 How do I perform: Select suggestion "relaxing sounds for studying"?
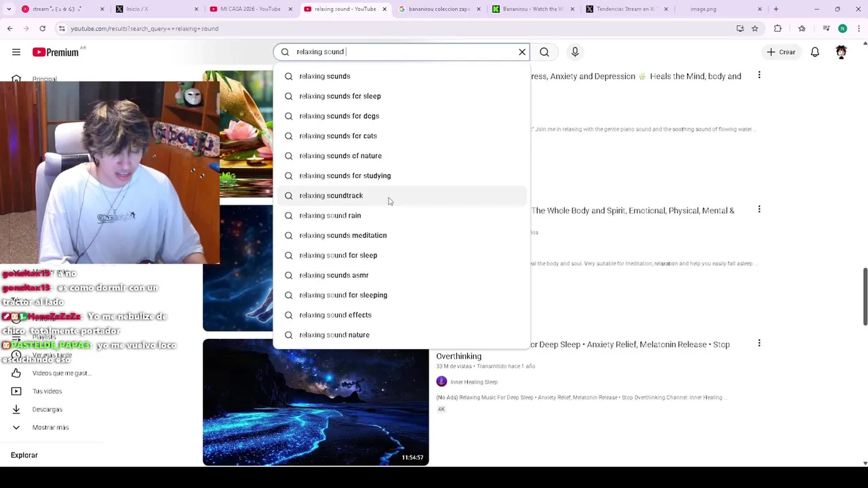tap(401, 176)
